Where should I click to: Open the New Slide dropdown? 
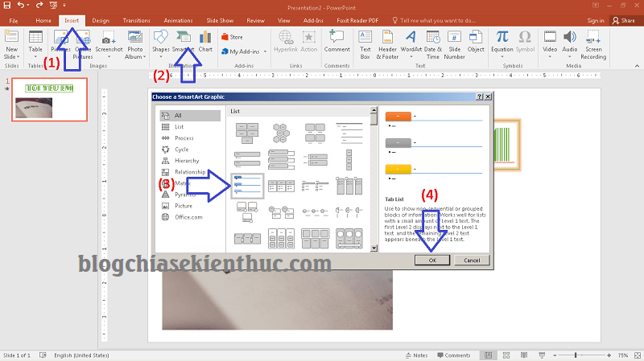point(11,53)
